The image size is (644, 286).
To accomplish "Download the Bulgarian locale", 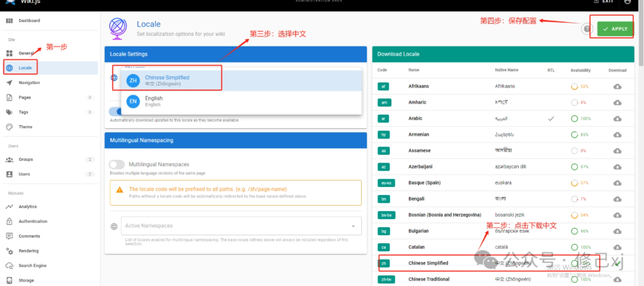I will click(617, 231).
